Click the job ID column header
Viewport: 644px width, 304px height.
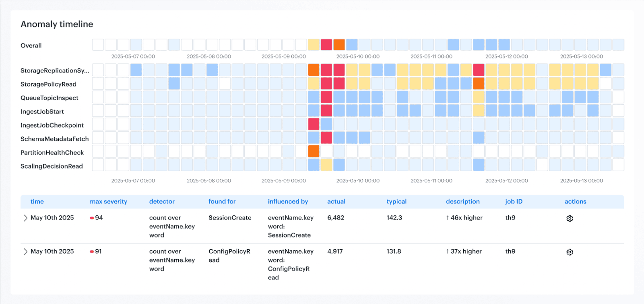(514, 201)
